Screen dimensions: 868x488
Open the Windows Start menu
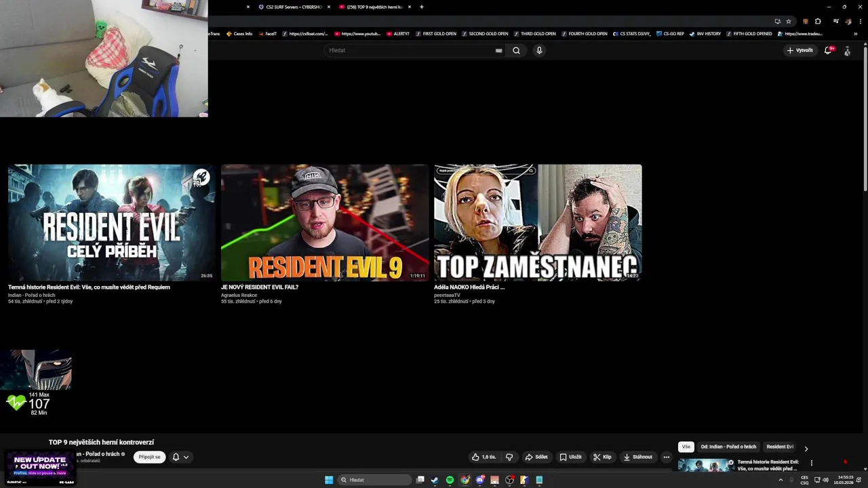click(329, 480)
